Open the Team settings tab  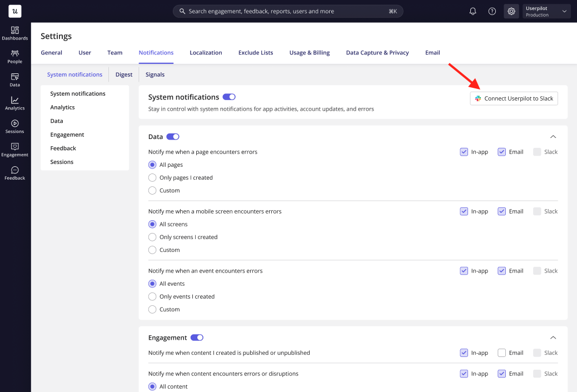[115, 53]
